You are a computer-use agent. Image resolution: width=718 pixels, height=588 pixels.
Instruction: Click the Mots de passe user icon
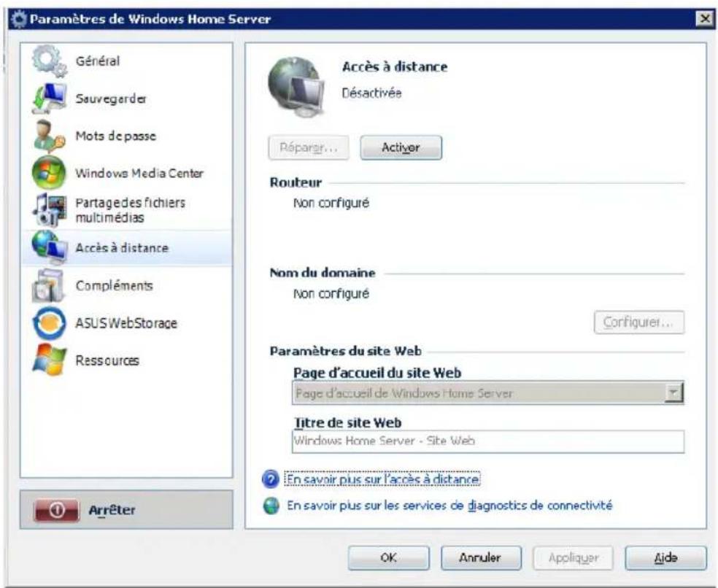[x=50, y=136]
